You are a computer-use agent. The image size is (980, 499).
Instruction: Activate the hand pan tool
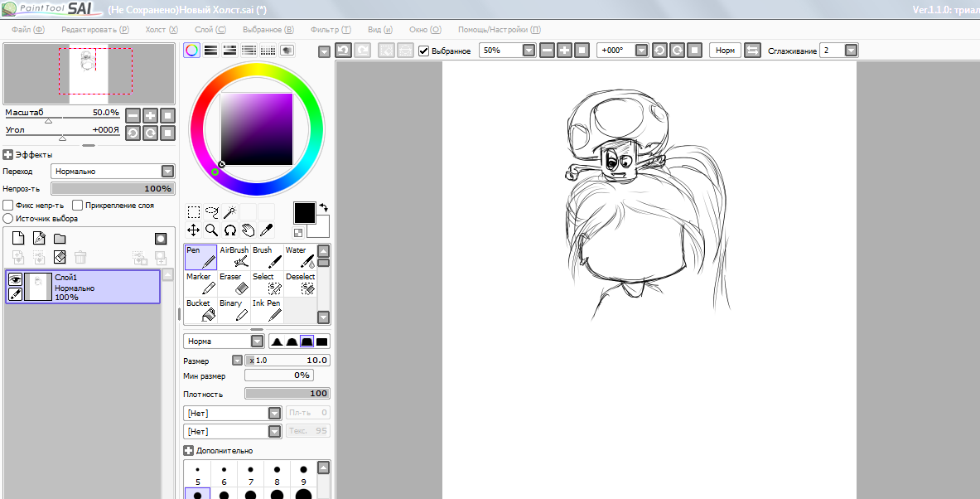coord(249,230)
